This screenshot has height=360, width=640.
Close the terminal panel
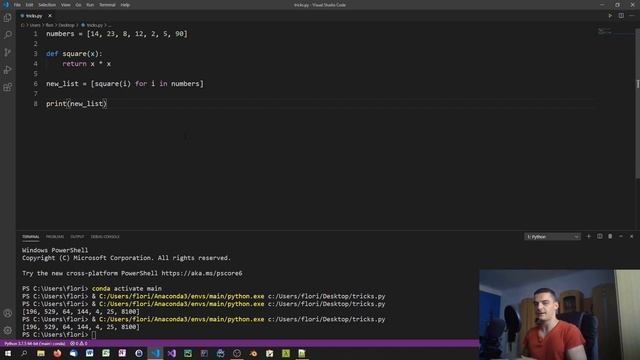pos(631,236)
